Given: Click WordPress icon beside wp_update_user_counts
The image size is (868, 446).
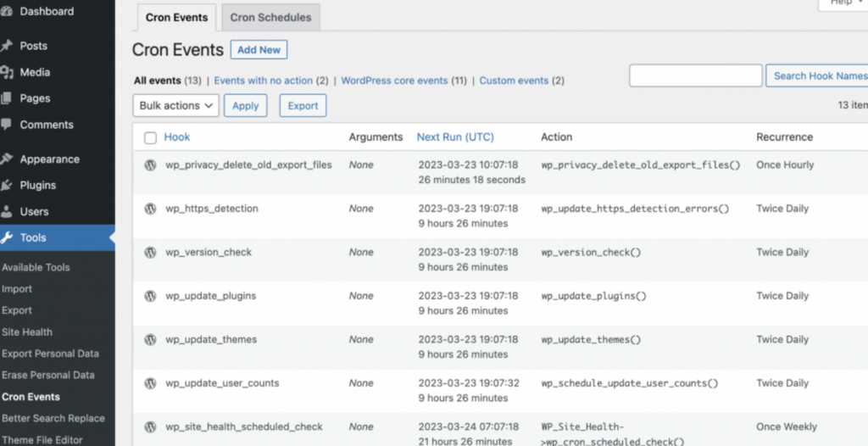Looking at the screenshot, I should tap(150, 383).
